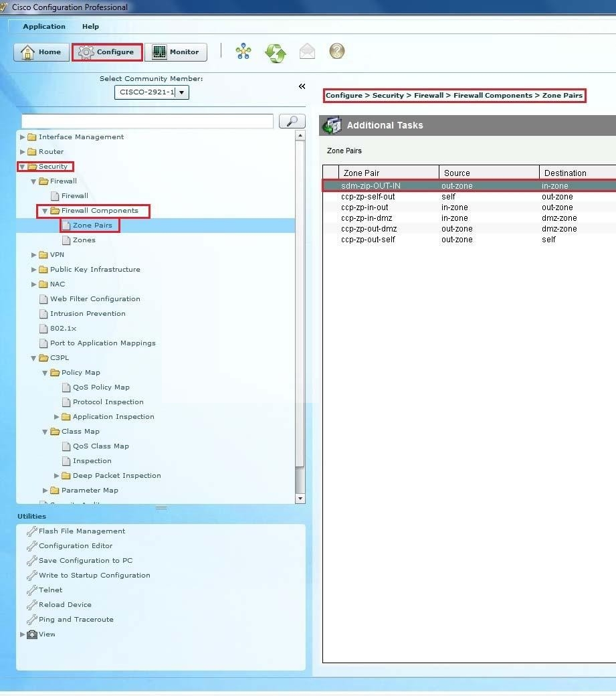
Task: Click Write to Startup Configuration
Action: tap(94, 576)
